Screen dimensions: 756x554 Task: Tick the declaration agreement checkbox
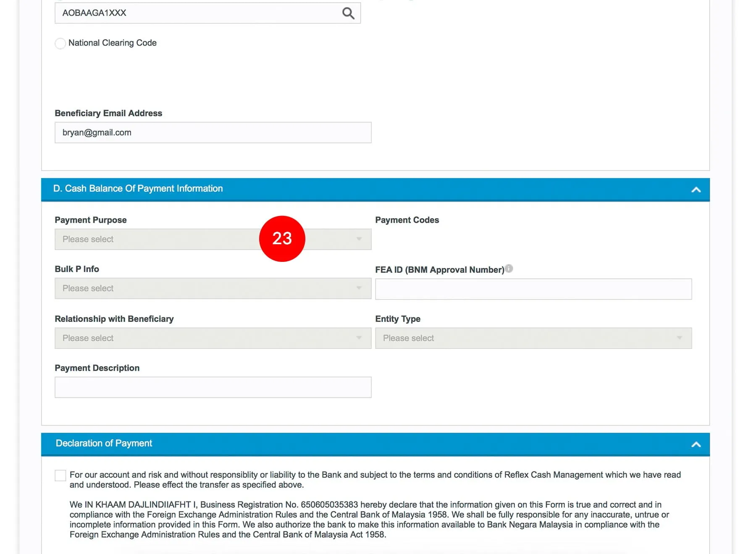60,476
